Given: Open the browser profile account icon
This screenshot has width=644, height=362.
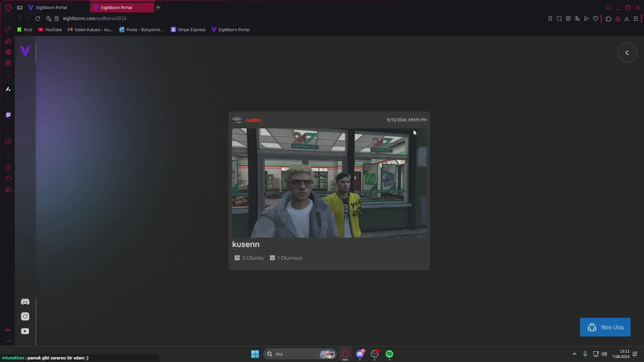Looking at the screenshot, I should [x=617, y=19].
